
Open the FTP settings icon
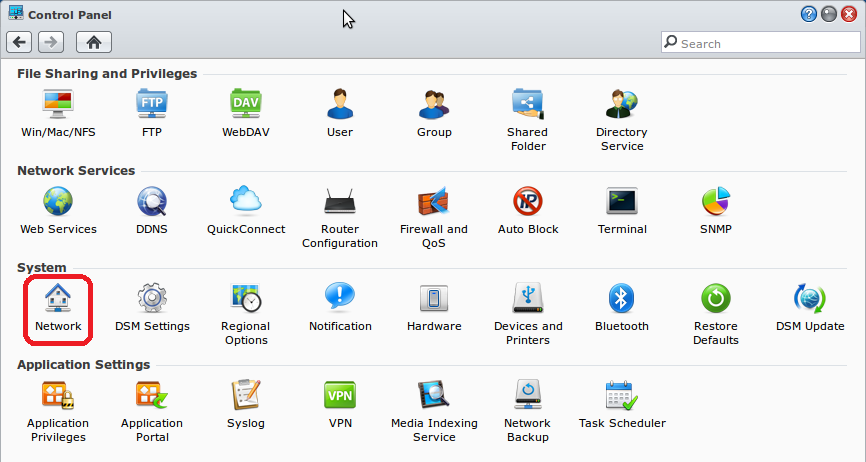pyautogui.click(x=152, y=104)
